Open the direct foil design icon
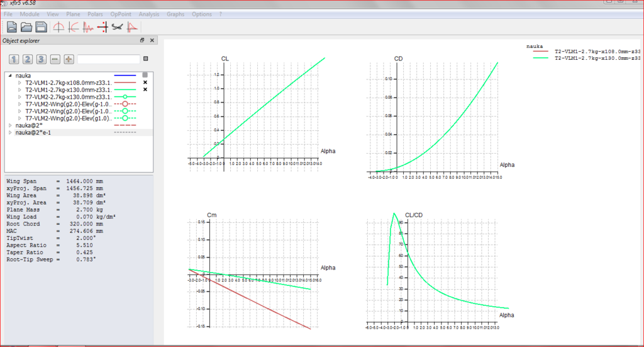 (58, 26)
